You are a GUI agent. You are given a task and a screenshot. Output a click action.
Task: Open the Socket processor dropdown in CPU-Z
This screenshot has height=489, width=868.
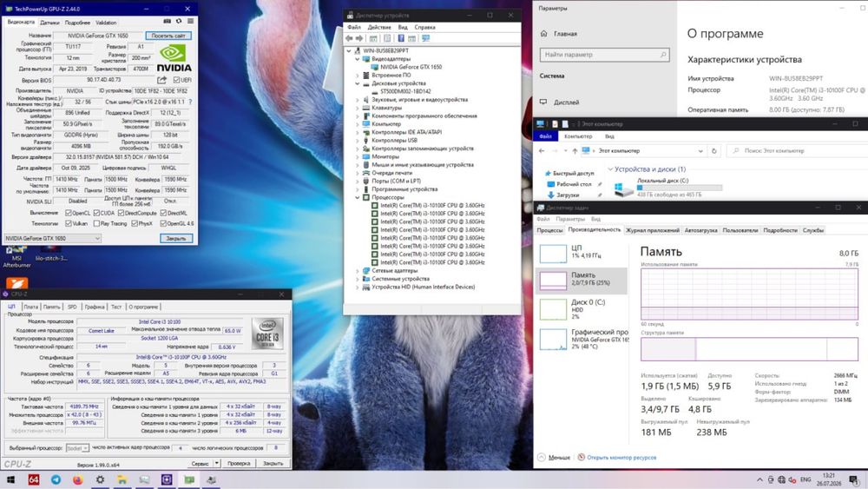point(77,448)
